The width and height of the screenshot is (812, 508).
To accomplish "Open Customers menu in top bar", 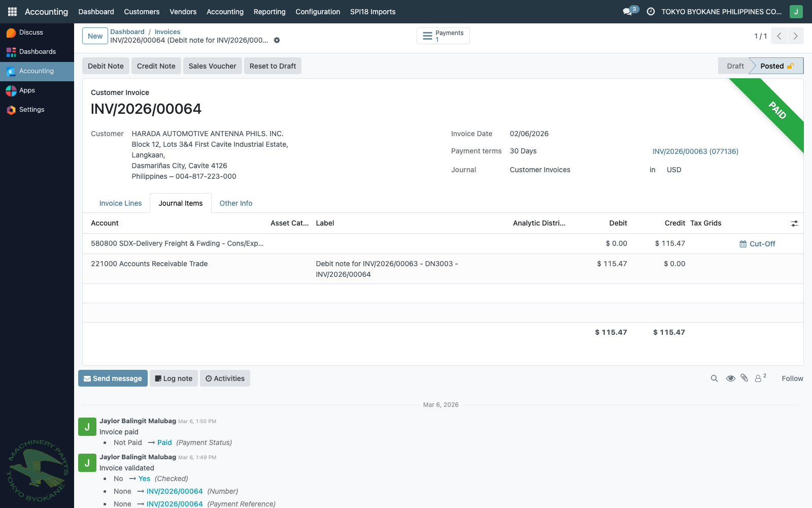I will 142,12.
